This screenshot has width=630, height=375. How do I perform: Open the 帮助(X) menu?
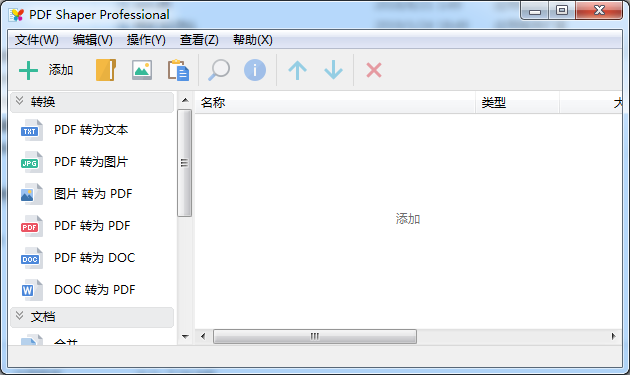pyautogui.click(x=252, y=40)
